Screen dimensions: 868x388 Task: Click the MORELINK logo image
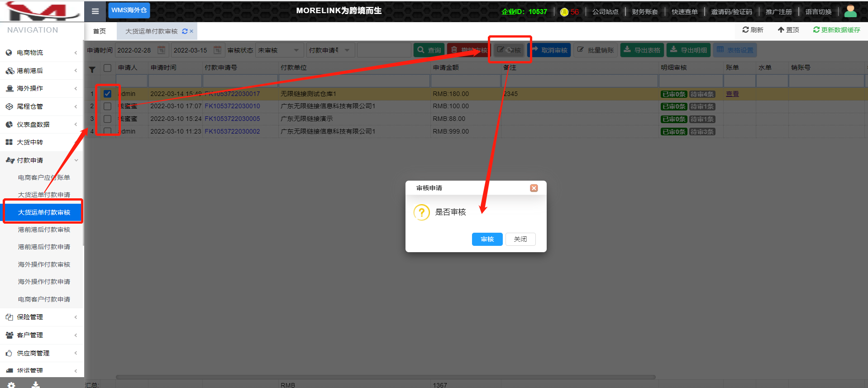(x=42, y=11)
